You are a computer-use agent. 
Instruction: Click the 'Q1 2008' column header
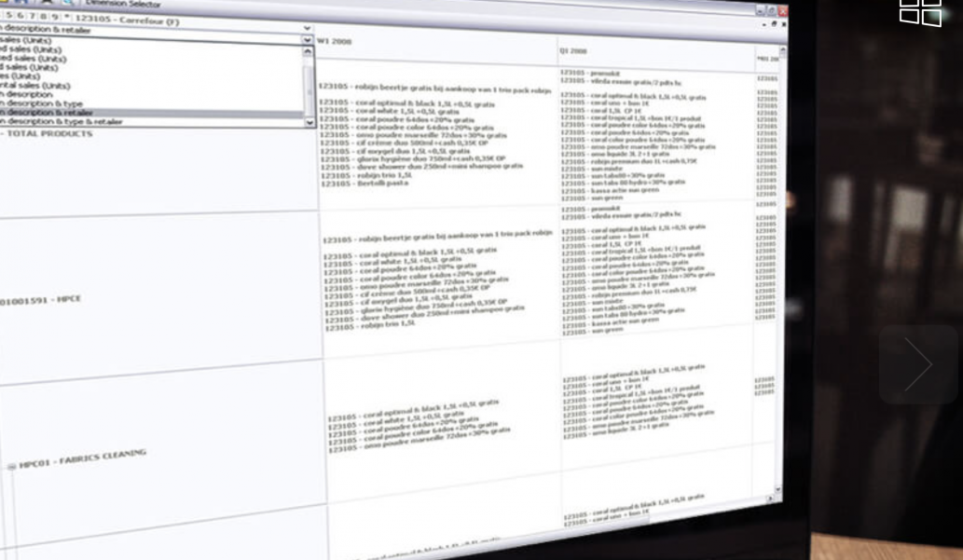(x=573, y=51)
